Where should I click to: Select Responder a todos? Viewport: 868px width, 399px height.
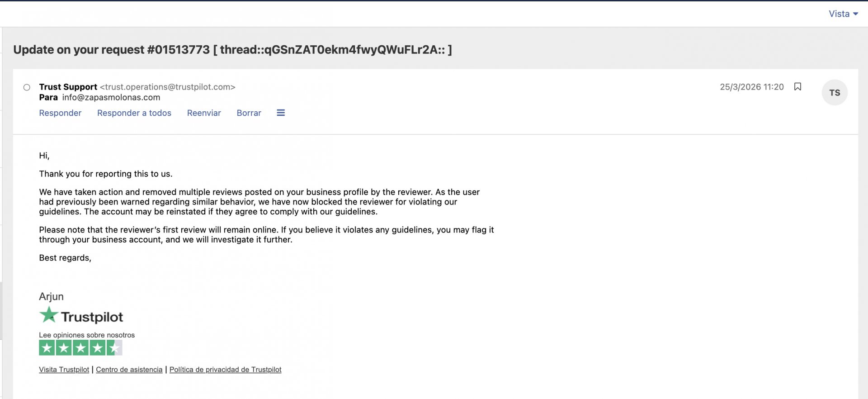[x=134, y=113]
